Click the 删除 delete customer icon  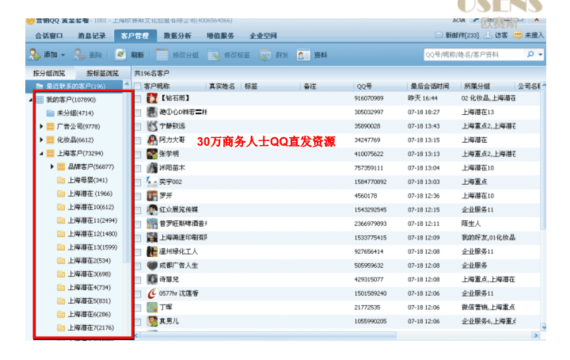(79, 55)
